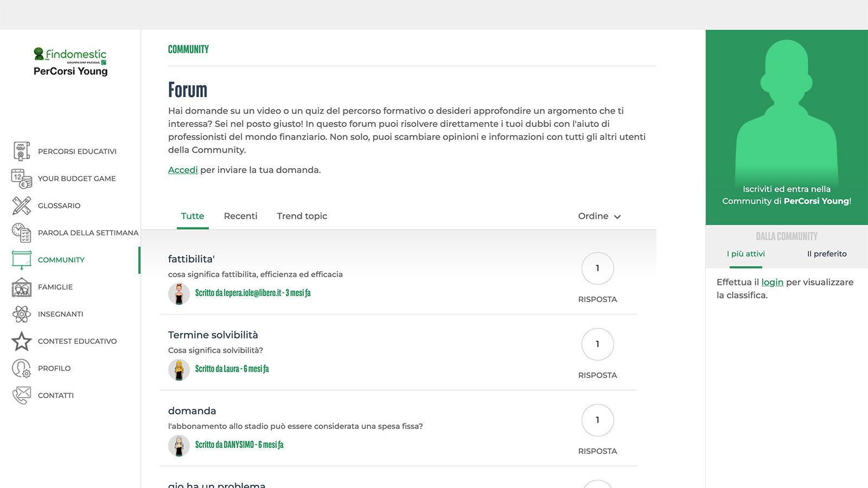868x488 pixels.
Task: Open Contatti page
Action: pyautogui.click(x=56, y=395)
